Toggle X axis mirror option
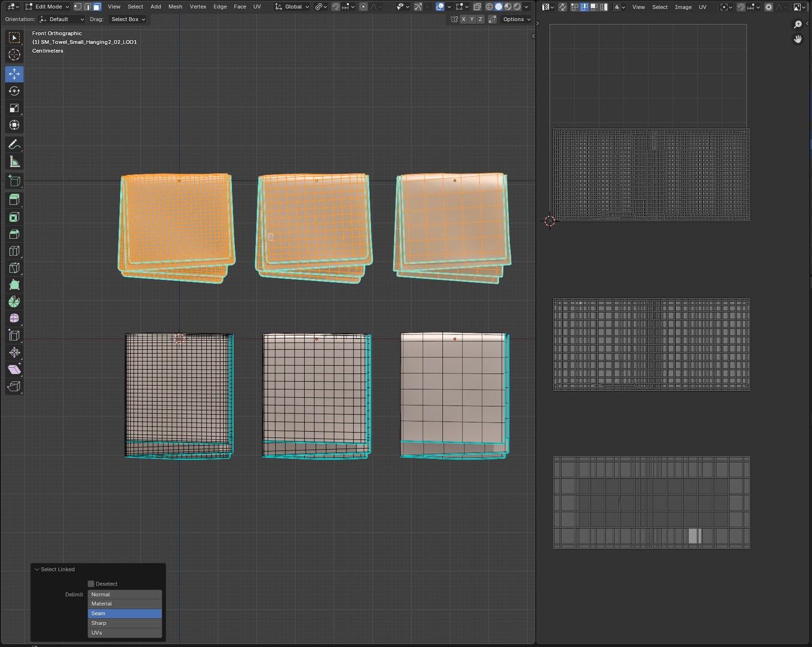 click(x=463, y=19)
